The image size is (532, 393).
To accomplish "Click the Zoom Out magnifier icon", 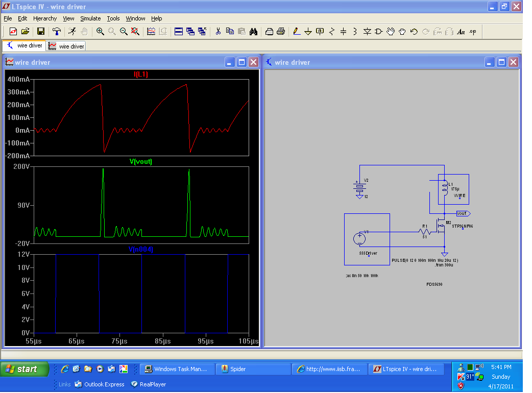I will (x=124, y=32).
